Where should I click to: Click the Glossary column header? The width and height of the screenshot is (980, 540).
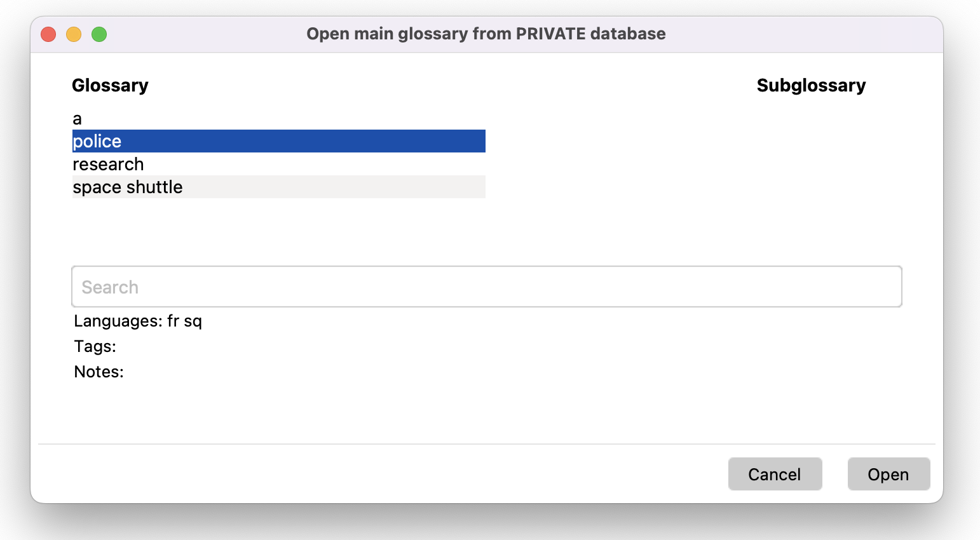110,85
